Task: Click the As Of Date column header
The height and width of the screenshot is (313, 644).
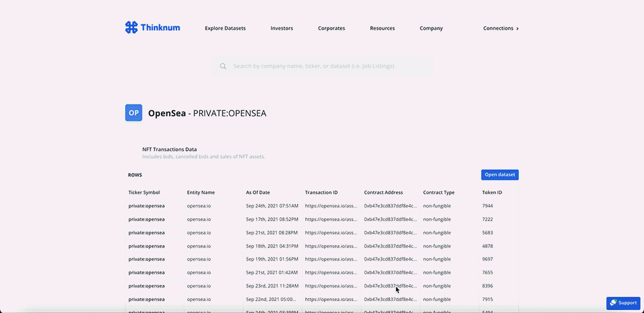Action: coord(258,192)
